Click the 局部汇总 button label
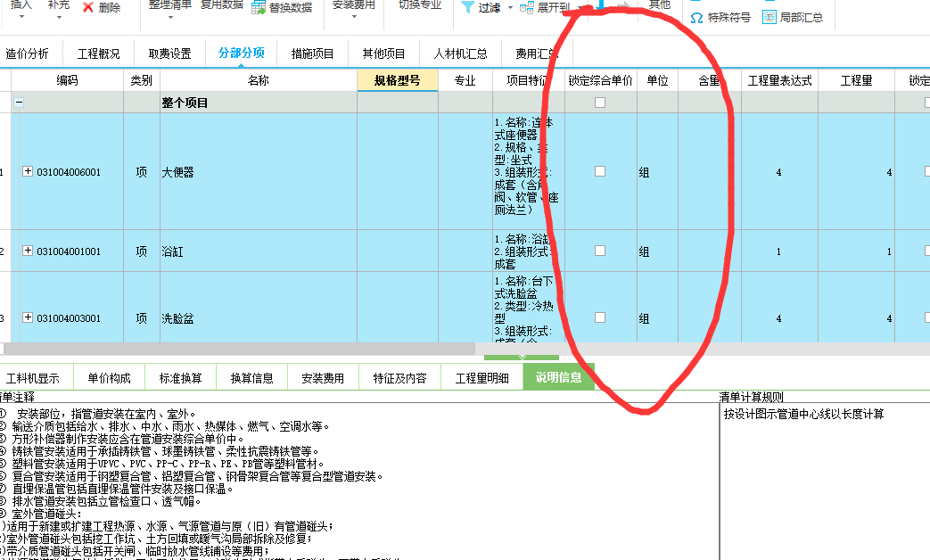 802,18
